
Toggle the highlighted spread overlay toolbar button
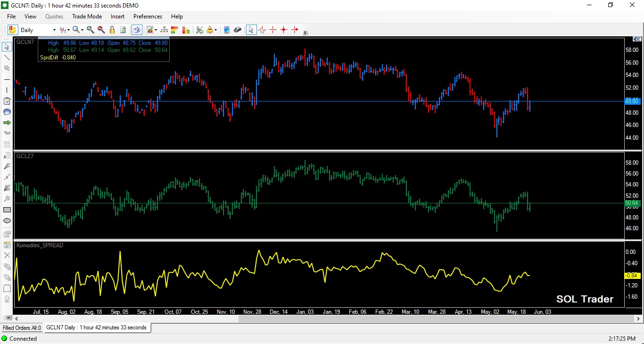(137, 30)
